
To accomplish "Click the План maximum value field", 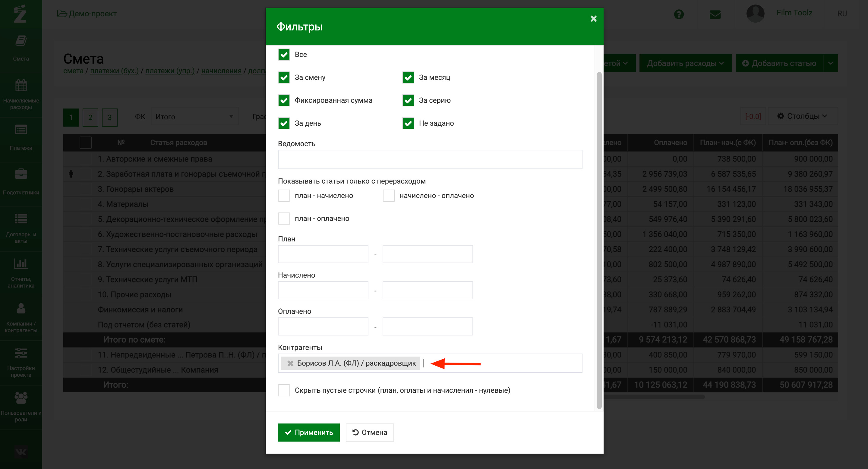I will coord(428,254).
